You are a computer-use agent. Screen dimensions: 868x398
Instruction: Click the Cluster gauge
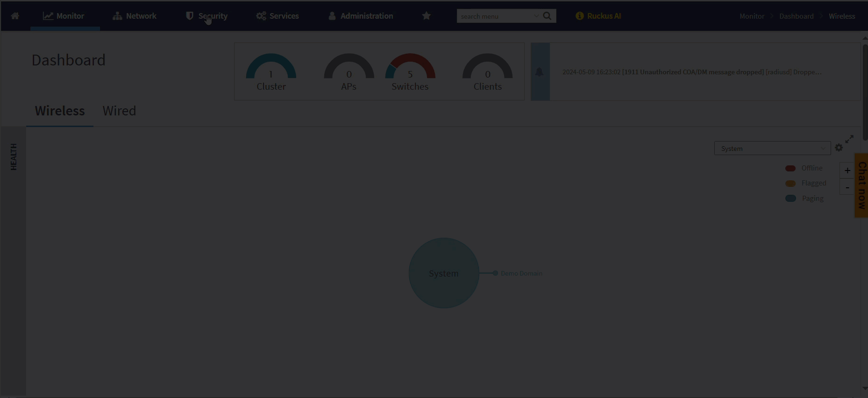[x=271, y=72]
